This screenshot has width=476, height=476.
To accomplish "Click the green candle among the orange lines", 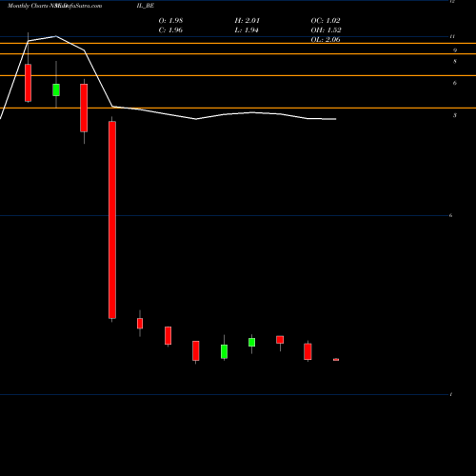I will coord(56,89).
